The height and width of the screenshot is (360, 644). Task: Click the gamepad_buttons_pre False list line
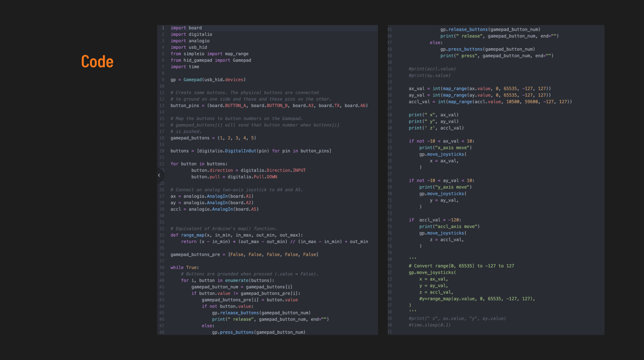(244, 254)
